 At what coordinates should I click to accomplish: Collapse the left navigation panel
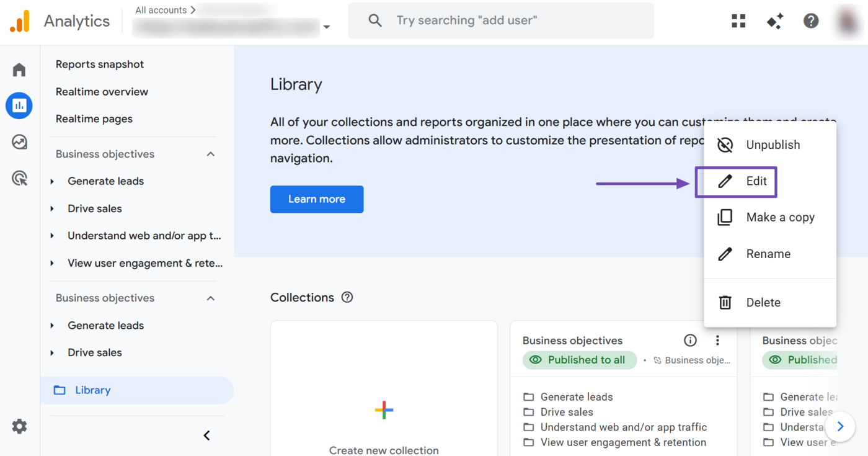coord(206,435)
